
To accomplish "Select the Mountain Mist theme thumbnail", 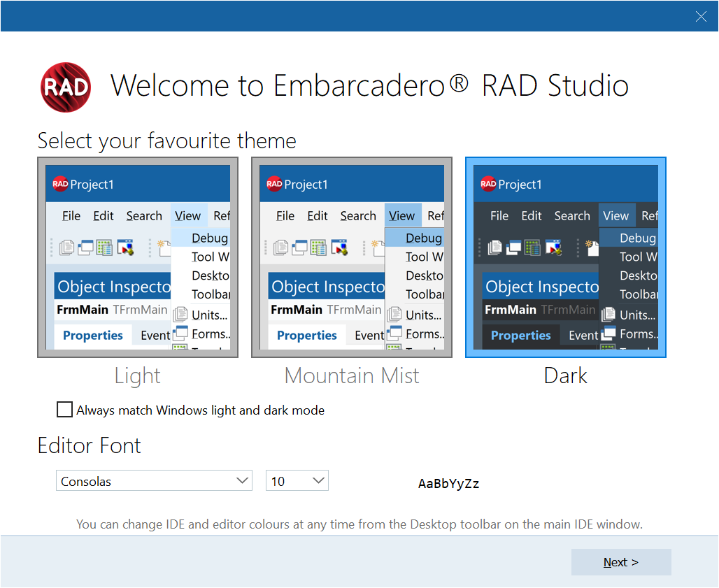I will [x=352, y=257].
